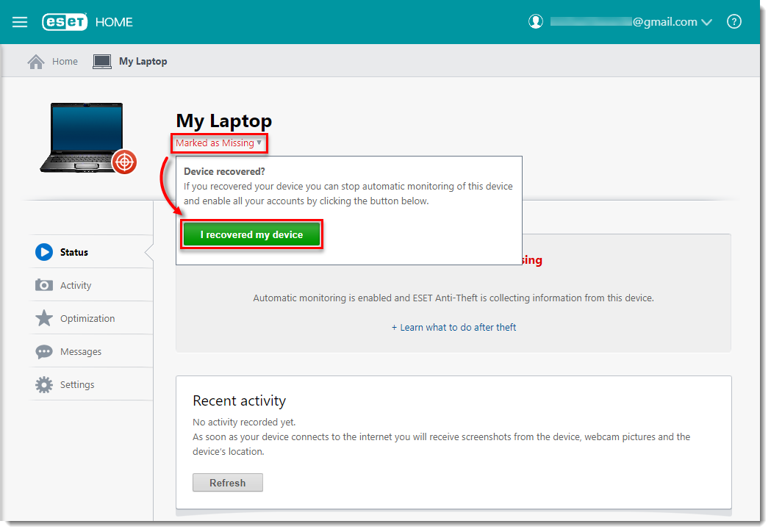Image resolution: width=771 pixels, height=532 pixels.
Task: Click the Device recovered? heading
Action: pyautogui.click(x=224, y=172)
